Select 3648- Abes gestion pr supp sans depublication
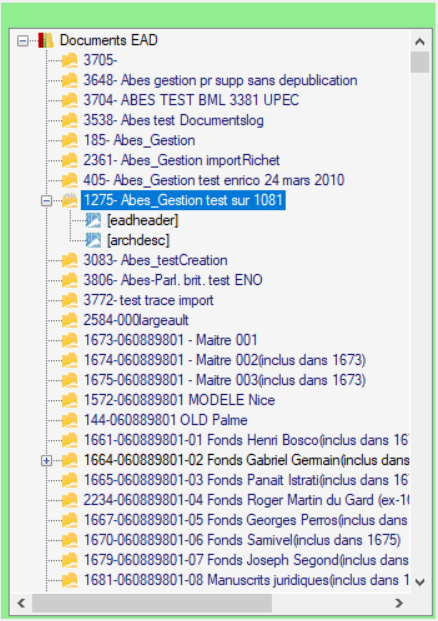Image resolution: width=438 pixels, height=621 pixels. point(220,80)
